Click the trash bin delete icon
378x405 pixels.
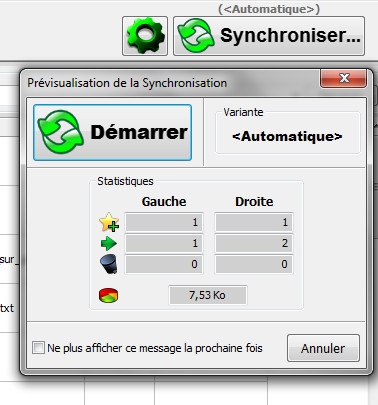[x=109, y=264]
